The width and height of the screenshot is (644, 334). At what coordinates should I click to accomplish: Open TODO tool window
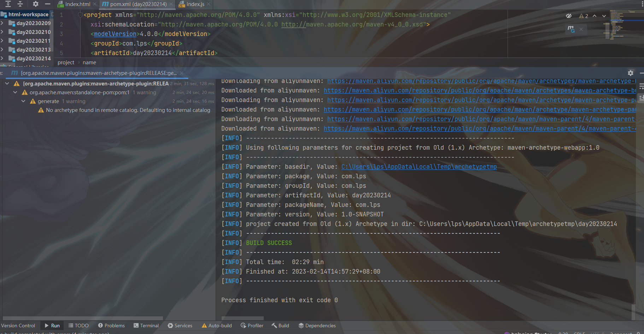tap(78, 326)
